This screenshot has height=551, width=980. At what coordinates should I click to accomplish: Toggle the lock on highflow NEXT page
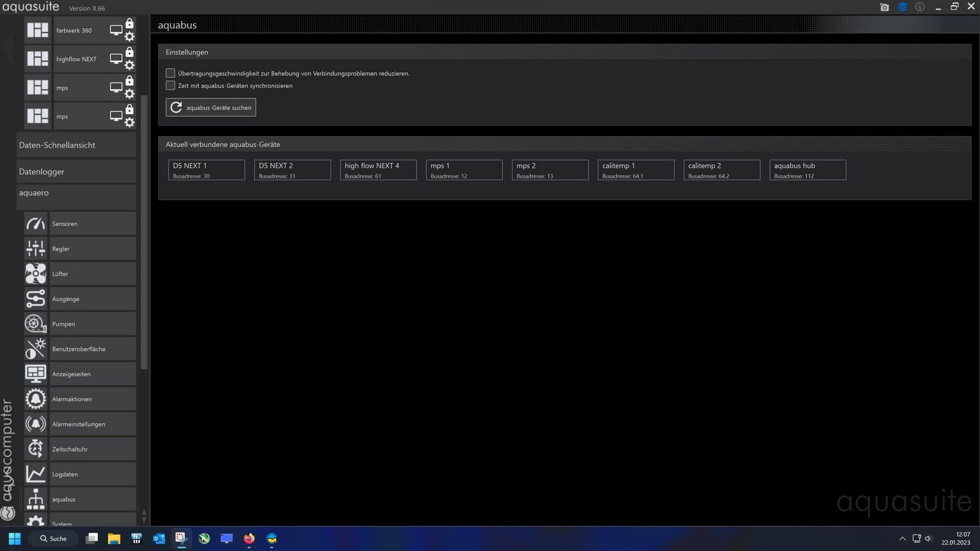pos(129,52)
